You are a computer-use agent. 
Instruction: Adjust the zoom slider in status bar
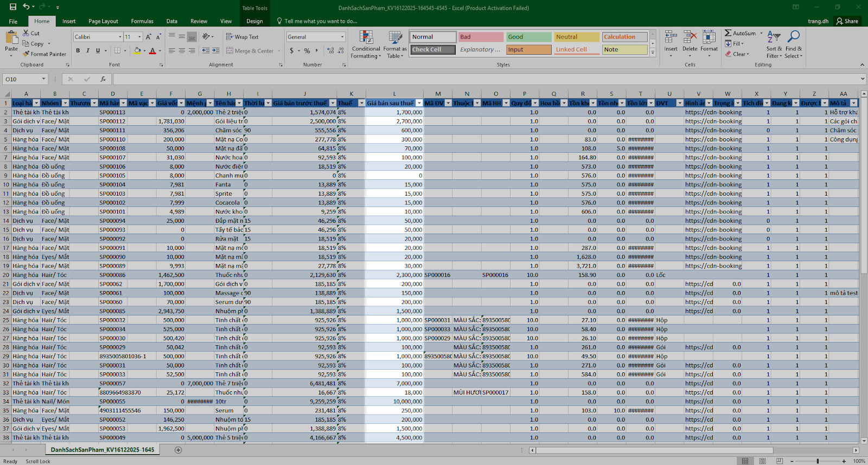point(818,461)
